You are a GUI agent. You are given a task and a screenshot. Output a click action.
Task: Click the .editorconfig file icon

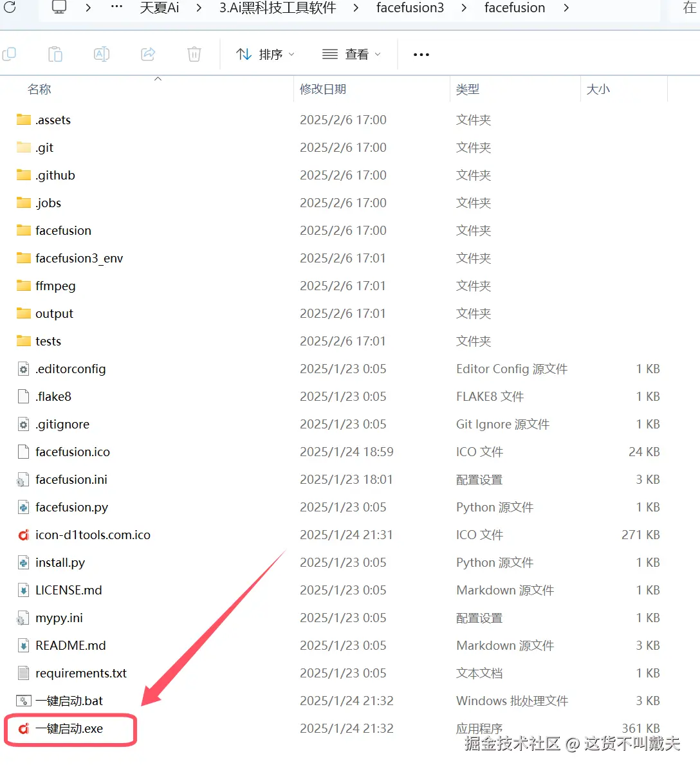(x=24, y=369)
